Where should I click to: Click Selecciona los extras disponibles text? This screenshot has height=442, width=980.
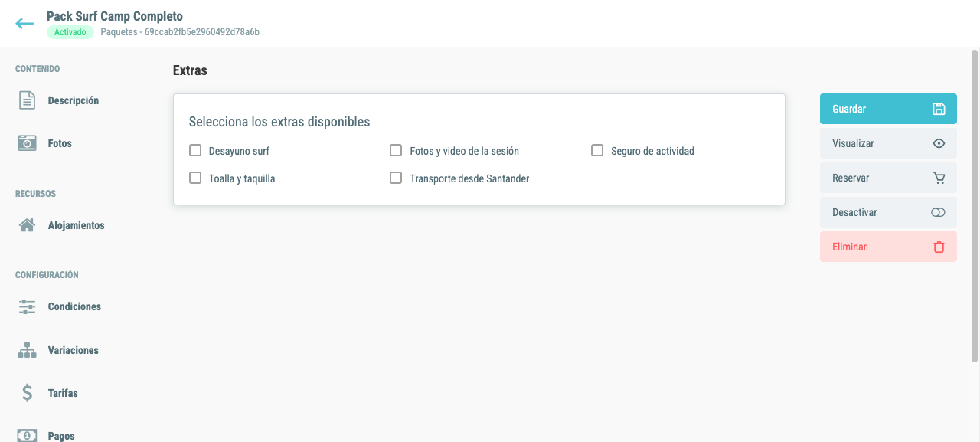[x=279, y=122]
